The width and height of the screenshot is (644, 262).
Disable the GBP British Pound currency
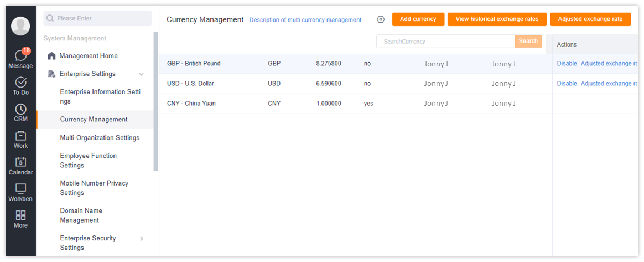[567, 64]
